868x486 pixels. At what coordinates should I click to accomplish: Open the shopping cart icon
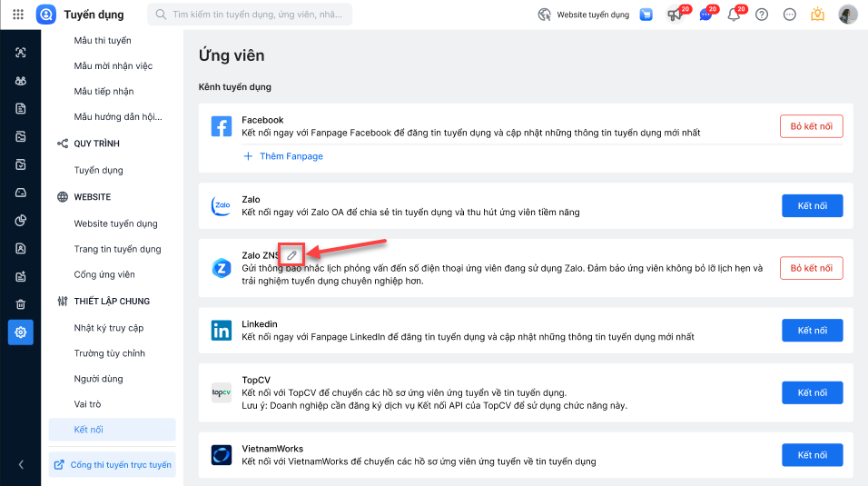click(646, 15)
